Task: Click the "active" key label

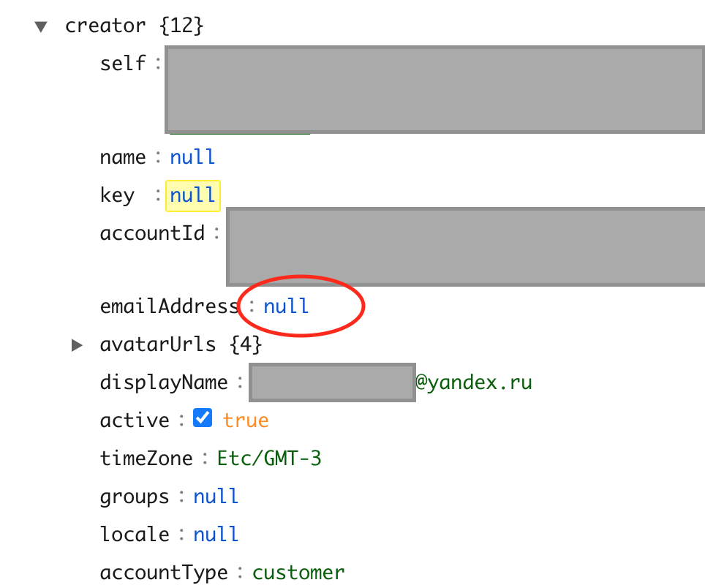Action: 135,421
